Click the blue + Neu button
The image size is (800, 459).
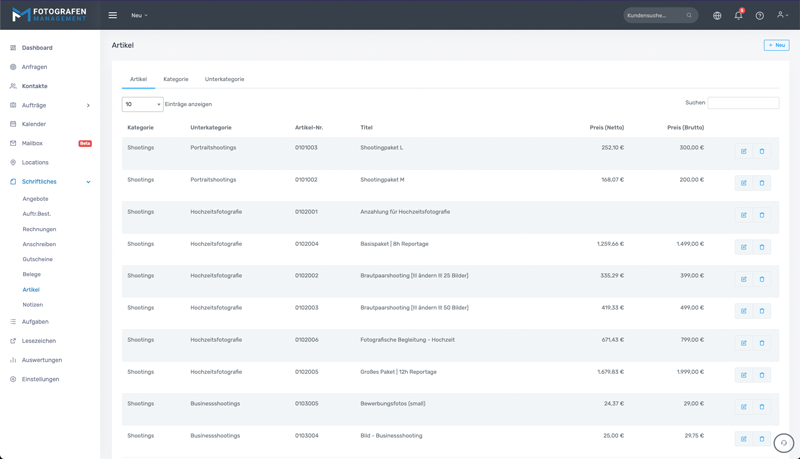(x=776, y=45)
